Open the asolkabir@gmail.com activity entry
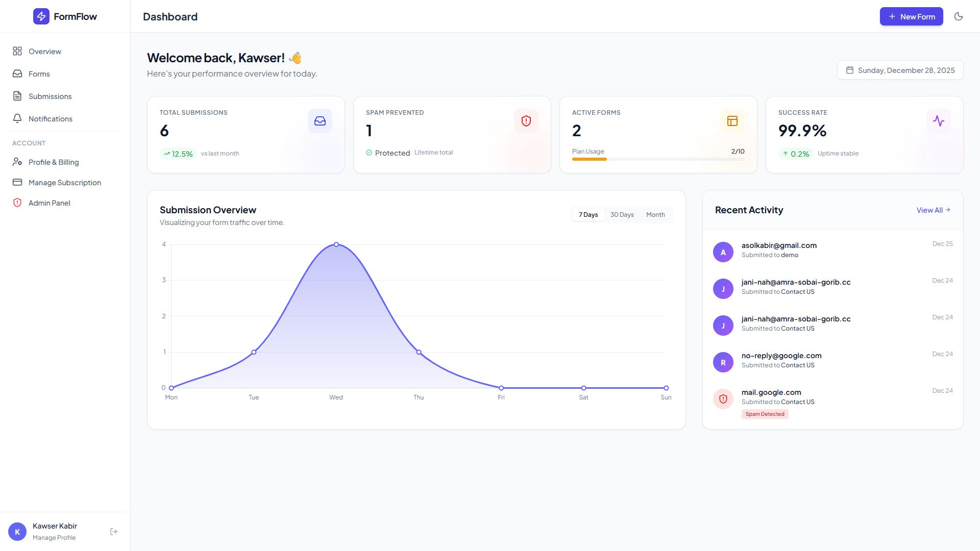 [x=779, y=249]
